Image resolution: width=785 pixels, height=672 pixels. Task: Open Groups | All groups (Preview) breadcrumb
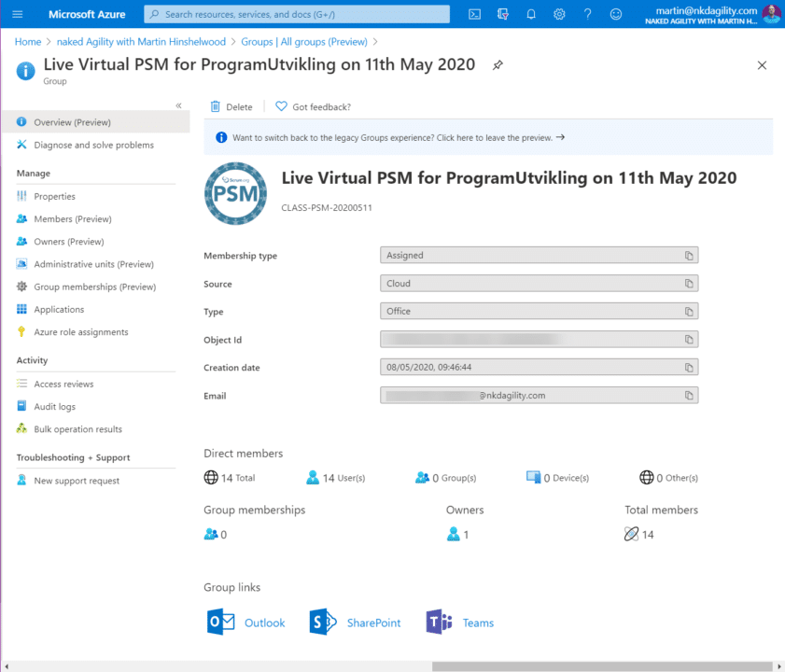pyautogui.click(x=304, y=42)
